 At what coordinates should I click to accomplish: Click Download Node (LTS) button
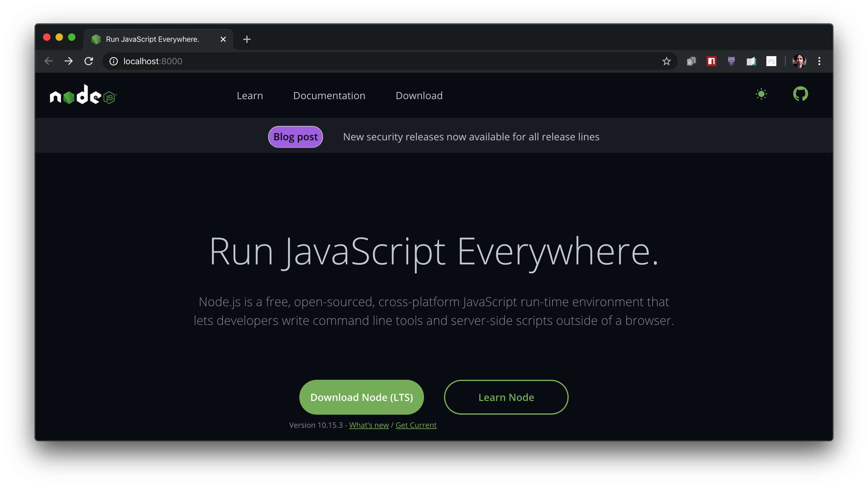(362, 397)
